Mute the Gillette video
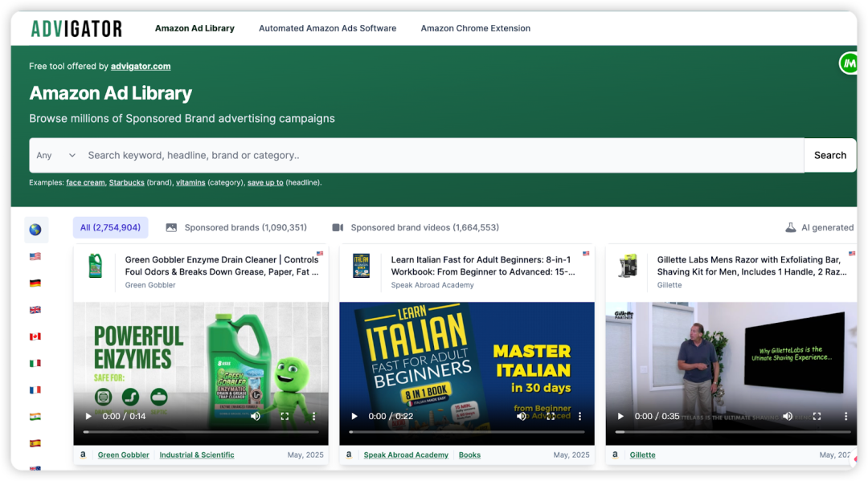 point(788,416)
